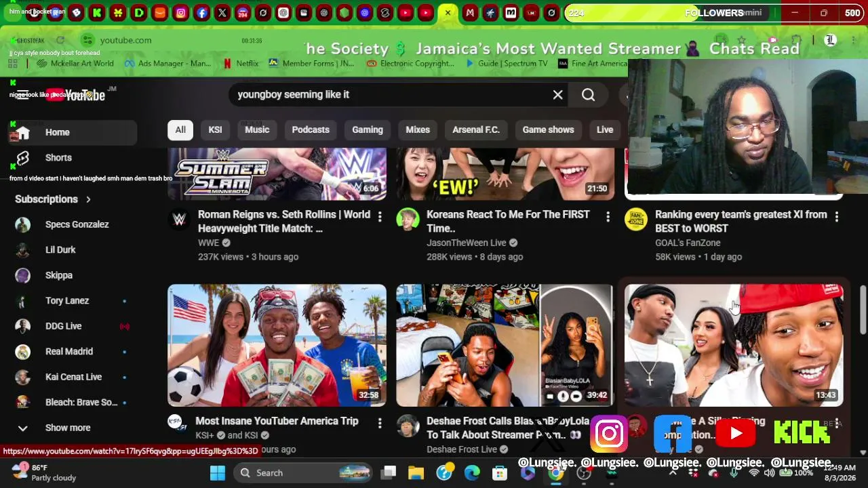Switch to the Instagram browser tab
Viewport: 868px width, 488px height.
tap(181, 13)
